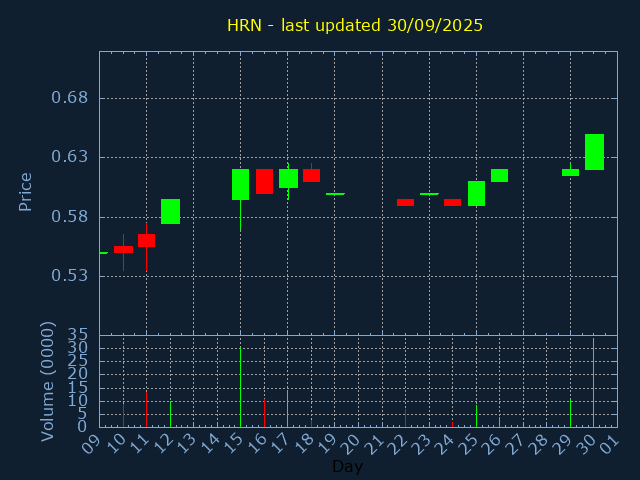Select the 30 day axis label
Screen dimensions: 640x480
pyautogui.click(x=585, y=444)
